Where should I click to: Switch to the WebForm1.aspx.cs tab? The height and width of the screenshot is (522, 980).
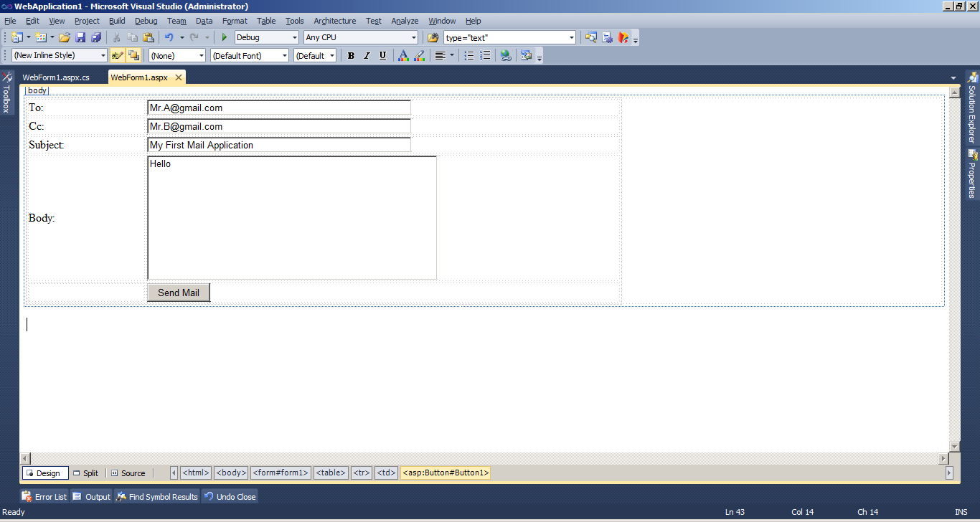tap(56, 77)
